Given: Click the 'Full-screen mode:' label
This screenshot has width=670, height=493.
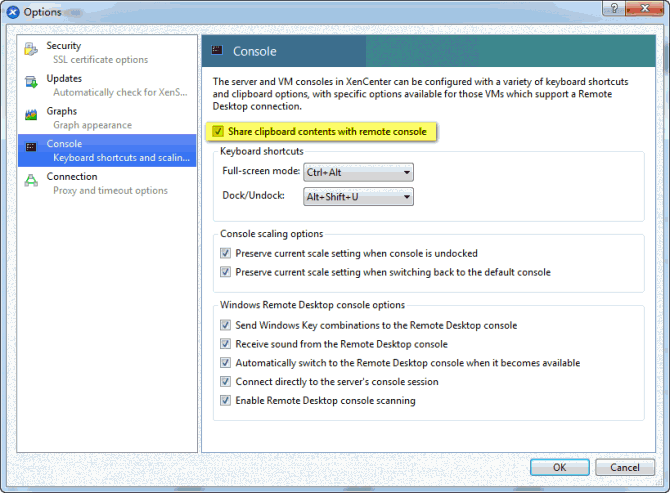Looking at the screenshot, I should point(261,171).
